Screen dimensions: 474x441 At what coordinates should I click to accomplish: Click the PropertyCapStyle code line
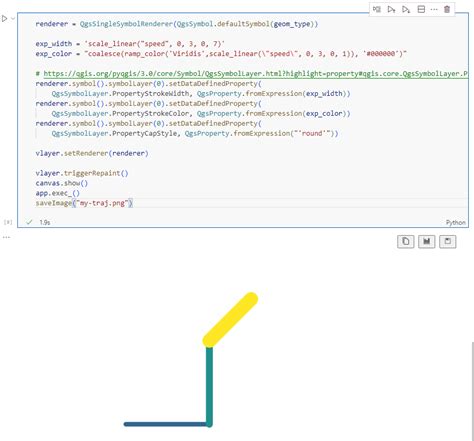tap(195, 133)
